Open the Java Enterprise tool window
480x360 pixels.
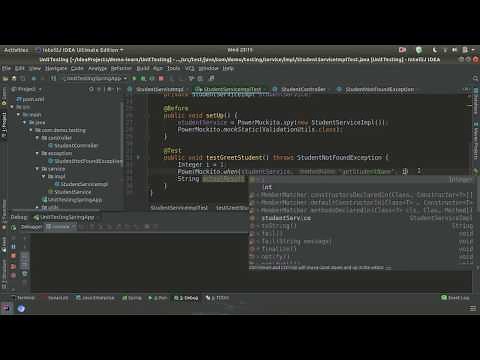[x=95, y=298]
